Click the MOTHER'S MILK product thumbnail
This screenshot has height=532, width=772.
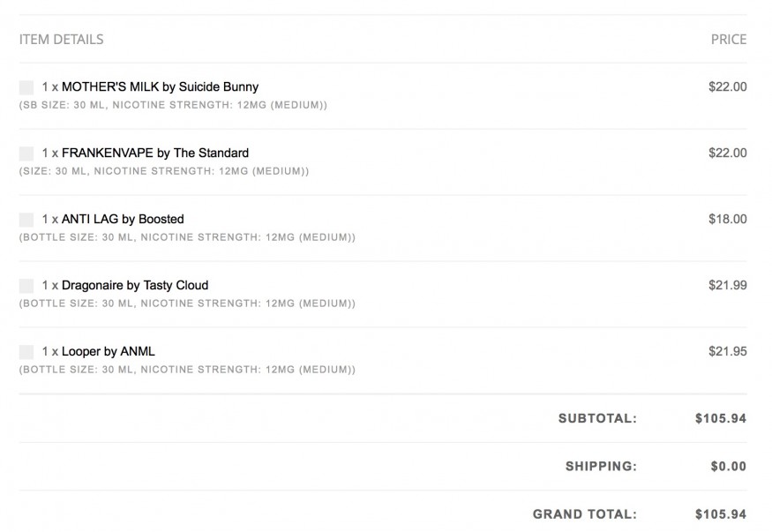pos(26,87)
